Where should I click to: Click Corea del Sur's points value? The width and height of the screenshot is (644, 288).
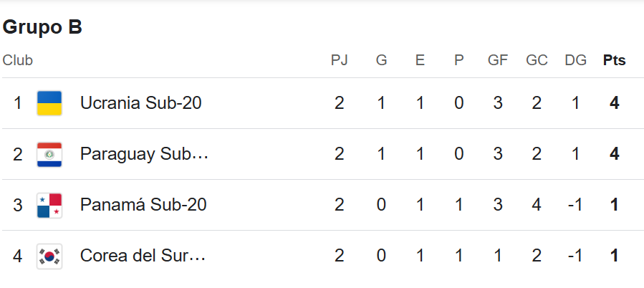(x=614, y=256)
